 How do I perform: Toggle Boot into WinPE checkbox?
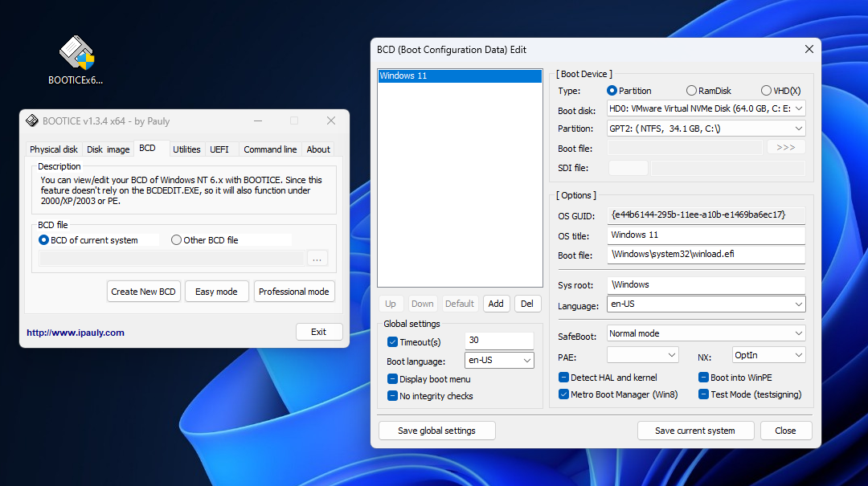pos(703,378)
